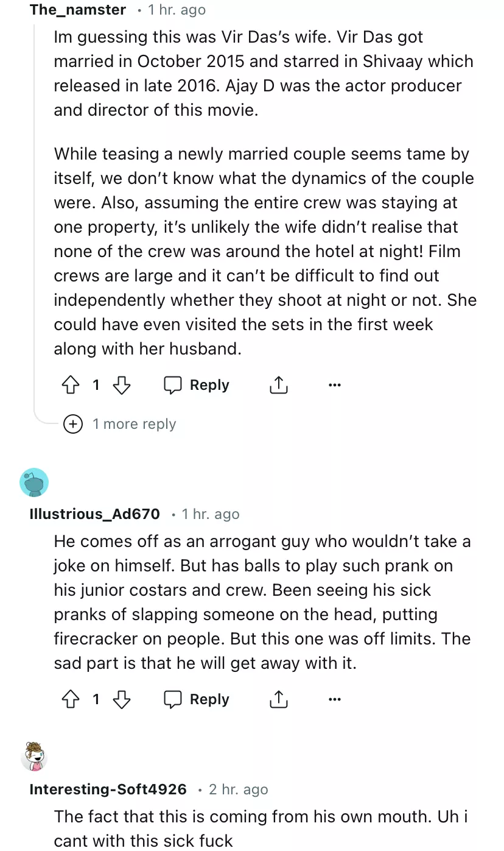The image size is (504, 851).
Task: Click The_namster's '1 hr. ago' timestamp
Action: pyautogui.click(x=177, y=10)
